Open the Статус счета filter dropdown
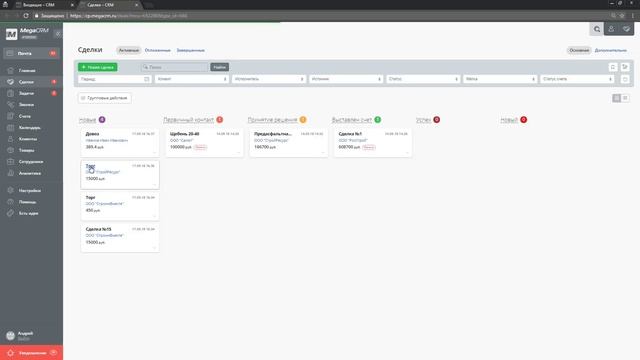The width and height of the screenshot is (640, 360). pos(577,79)
